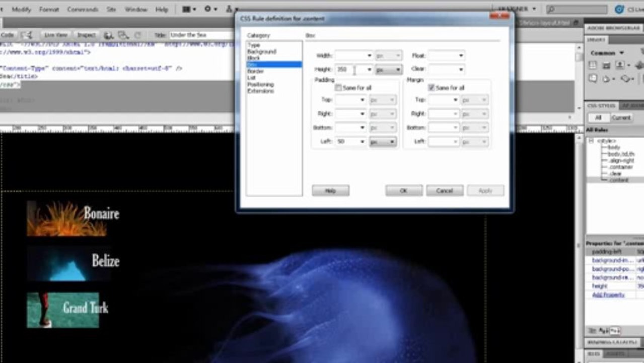The image size is (644, 363).
Task: Open the Site menu
Action: (x=111, y=9)
